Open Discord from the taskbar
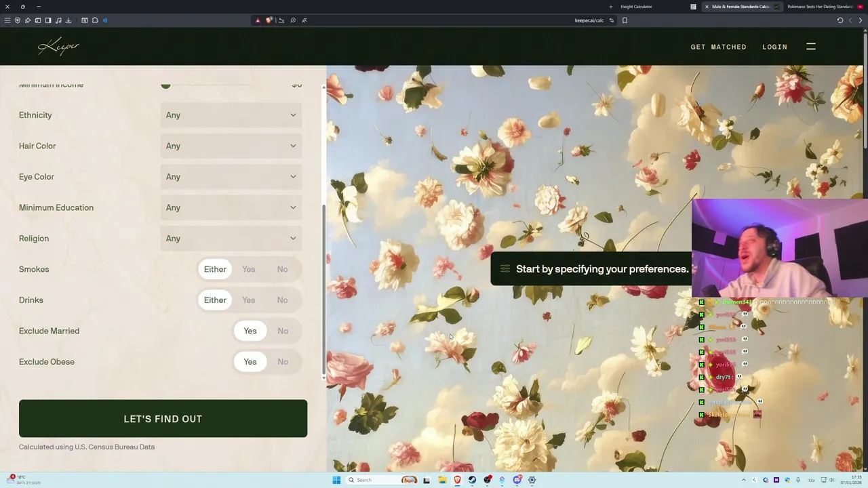Viewport: 868px width, 488px height. 517,480
